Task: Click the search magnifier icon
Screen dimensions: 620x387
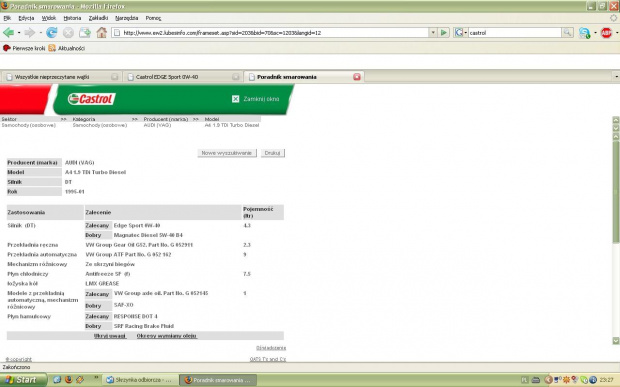Action: [567, 32]
